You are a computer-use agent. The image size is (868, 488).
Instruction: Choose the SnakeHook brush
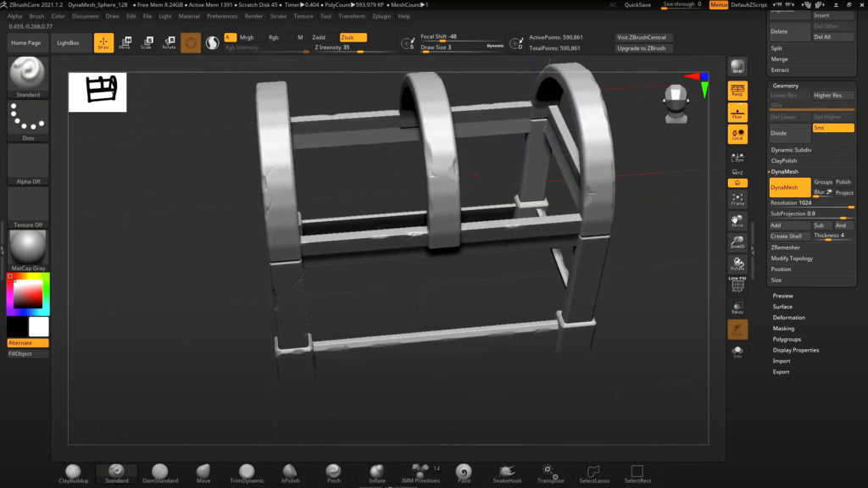508,473
